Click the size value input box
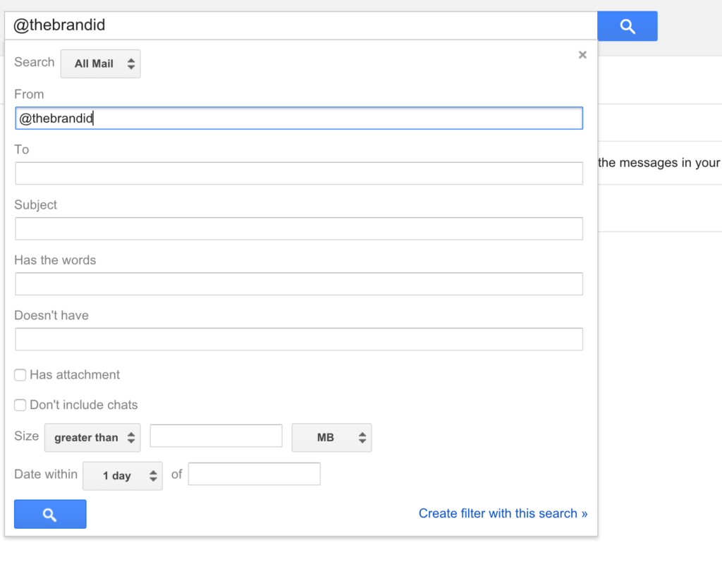The height and width of the screenshot is (588, 722). [x=216, y=436]
